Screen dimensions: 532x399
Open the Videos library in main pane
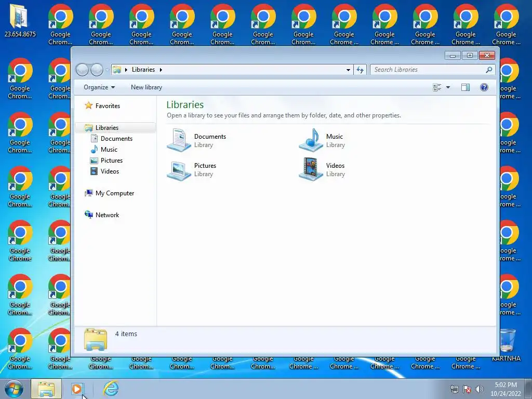coord(322,169)
